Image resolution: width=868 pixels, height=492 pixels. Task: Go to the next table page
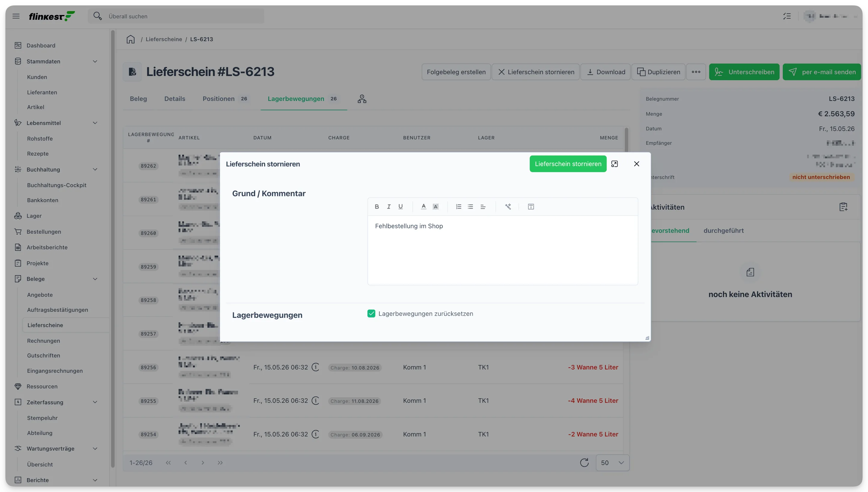click(203, 463)
